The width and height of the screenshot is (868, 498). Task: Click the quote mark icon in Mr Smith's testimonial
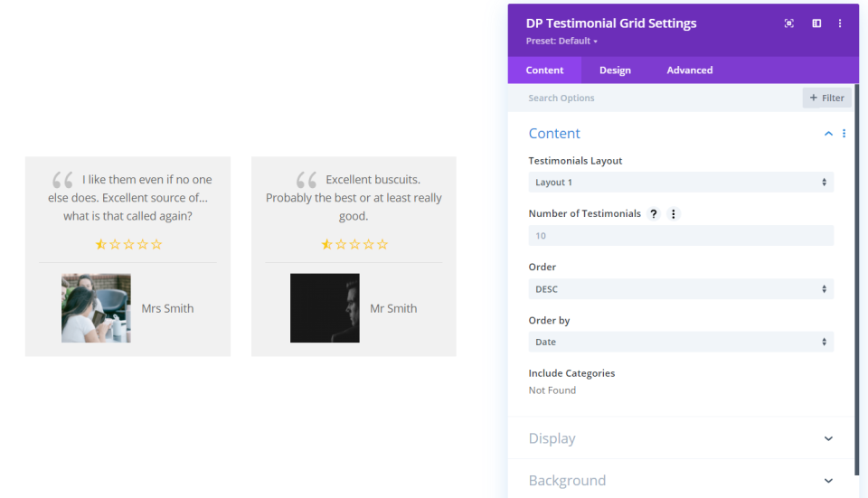click(x=307, y=181)
